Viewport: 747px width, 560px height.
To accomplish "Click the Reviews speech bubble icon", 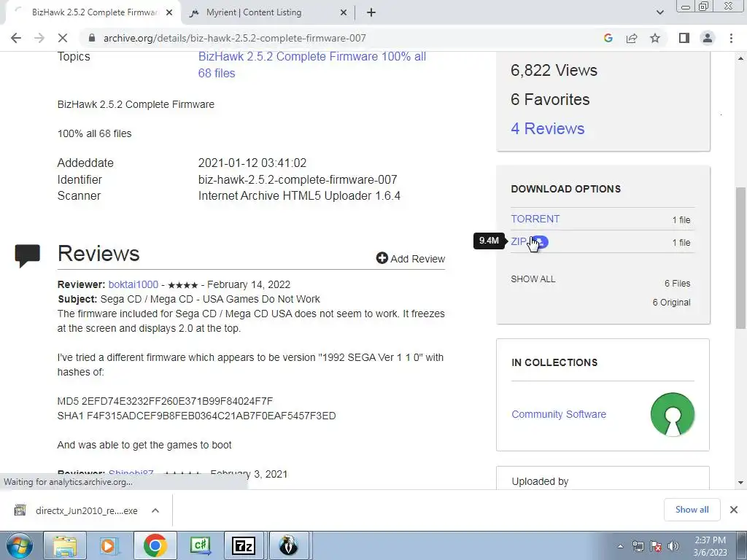I will tap(27, 256).
